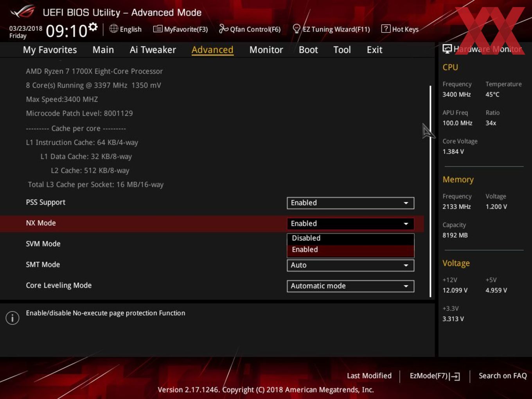The image size is (532, 399).
Task: Click the ROG logo icon
Action: [23, 12]
